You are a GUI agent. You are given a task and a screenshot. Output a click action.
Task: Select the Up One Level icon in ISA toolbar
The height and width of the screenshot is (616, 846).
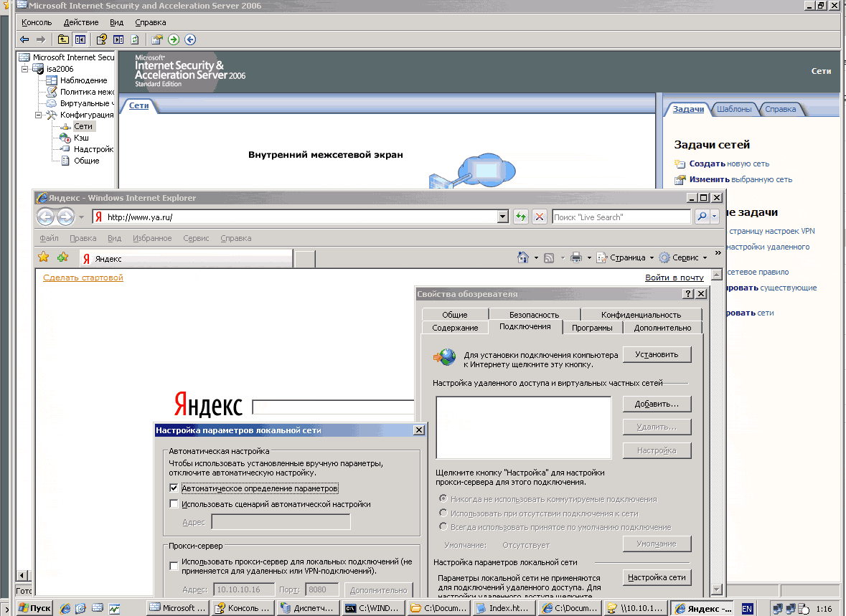tap(62, 39)
